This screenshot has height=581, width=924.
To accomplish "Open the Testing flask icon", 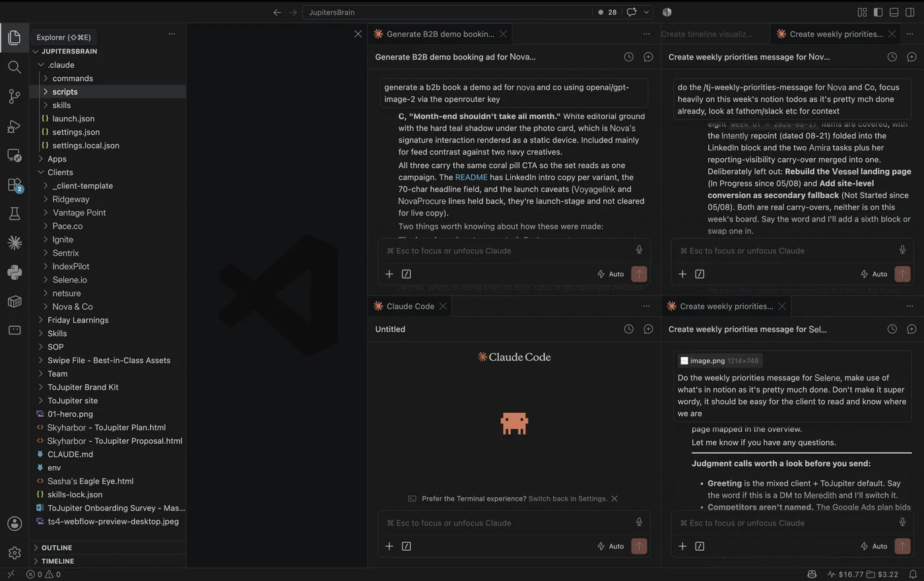I will click(x=15, y=214).
